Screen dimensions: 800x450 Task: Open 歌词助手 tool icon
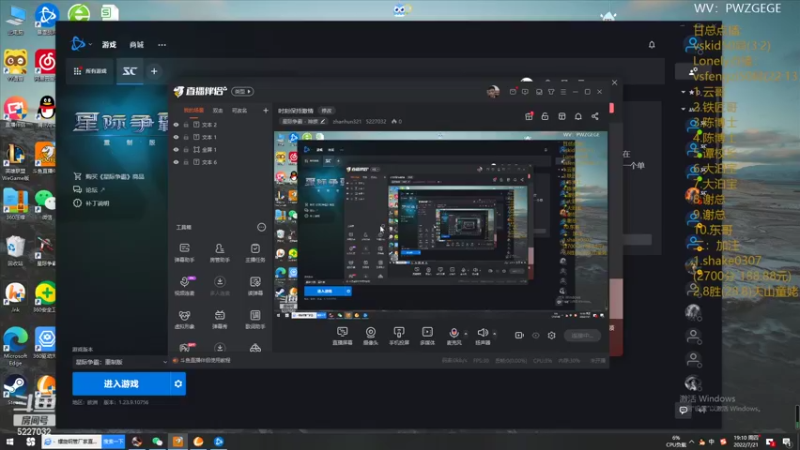pos(255,319)
